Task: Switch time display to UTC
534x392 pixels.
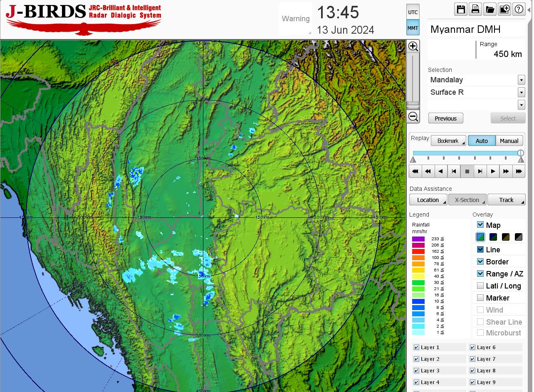Action: click(x=413, y=12)
